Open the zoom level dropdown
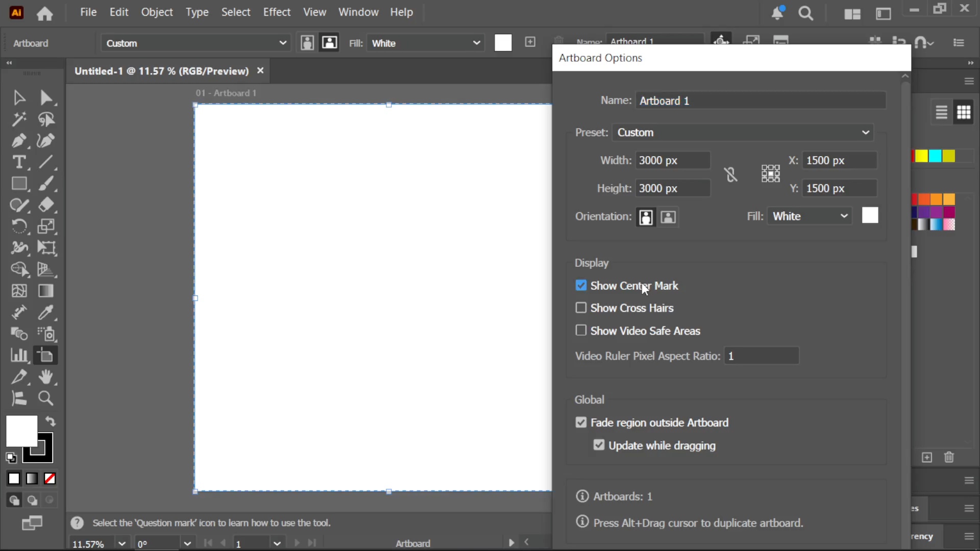The width and height of the screenshot is (980, 551). [x=121, y=543]
